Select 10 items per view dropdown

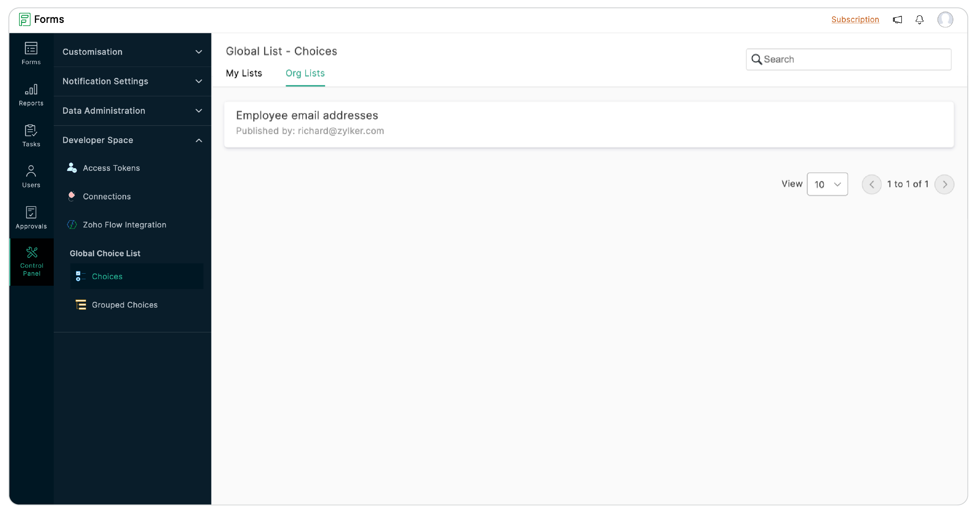826,184
